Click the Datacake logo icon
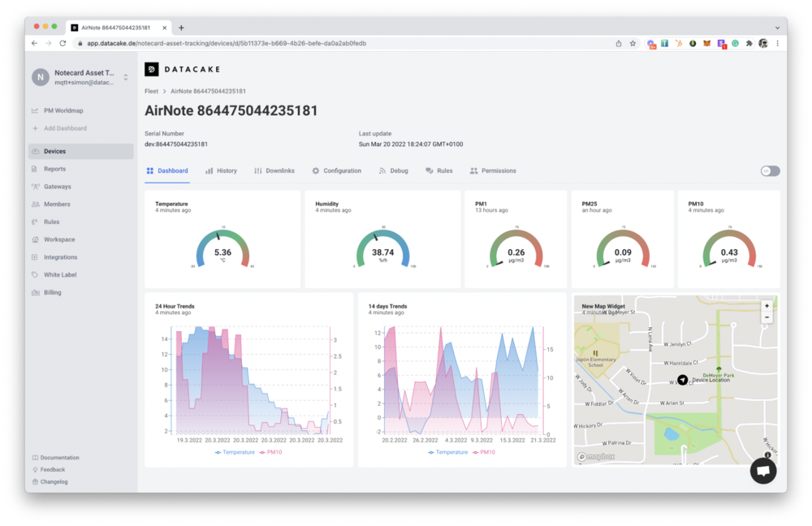This screenshot has width=812, height=526. pyautogui.click(x=151, y=70)
